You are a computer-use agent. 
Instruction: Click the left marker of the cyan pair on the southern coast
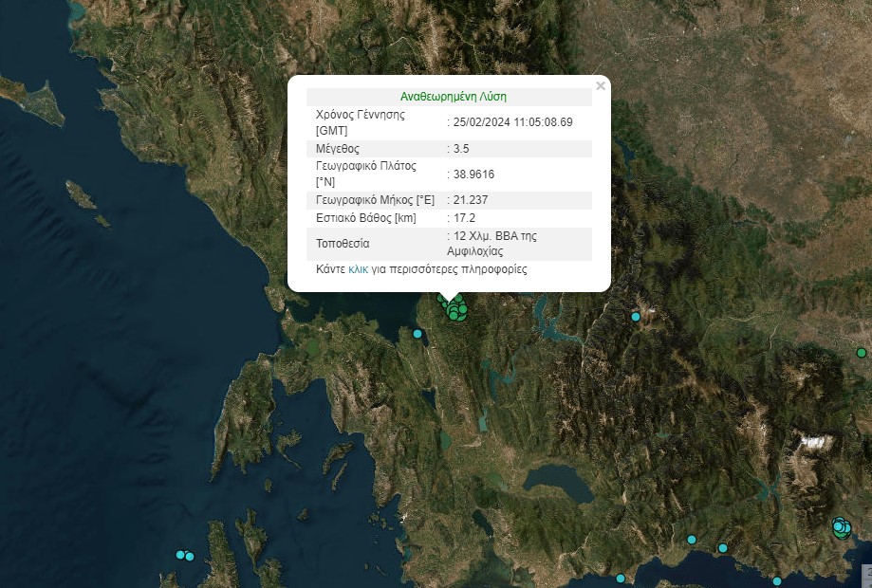[x=692, y=540]
